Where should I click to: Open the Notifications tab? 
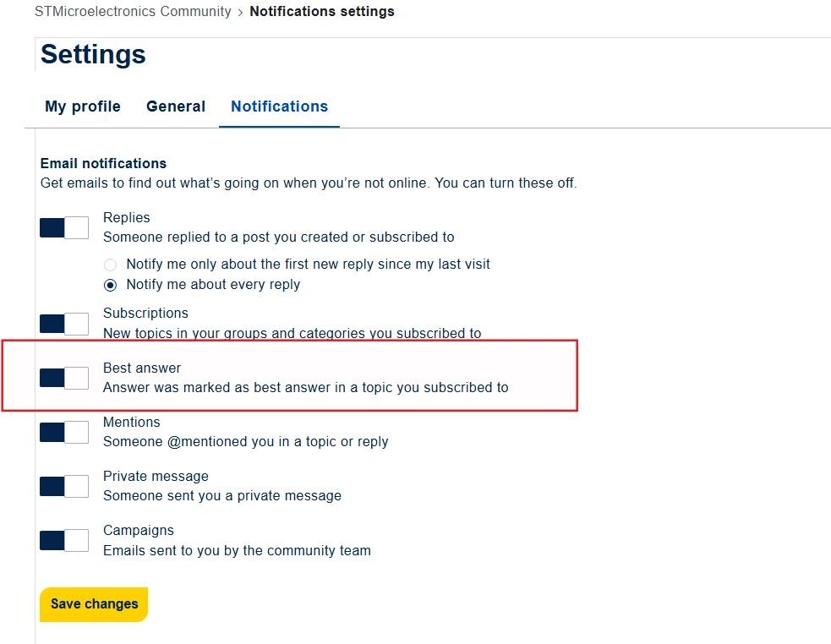coord(279,106)
